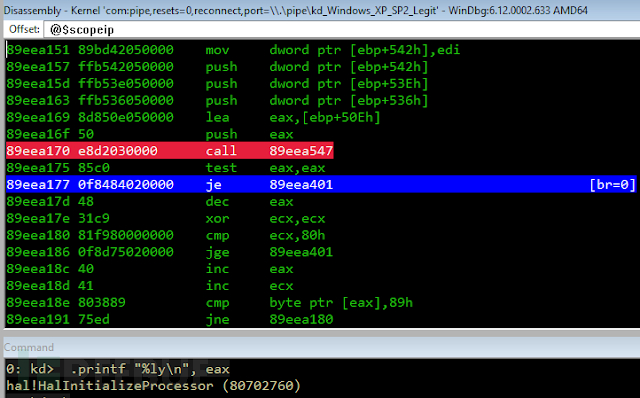This screenshot has width=640, height=398.
Task: Select the jne 89eea180 line at 89eea191
Action: tap(170, 319)
